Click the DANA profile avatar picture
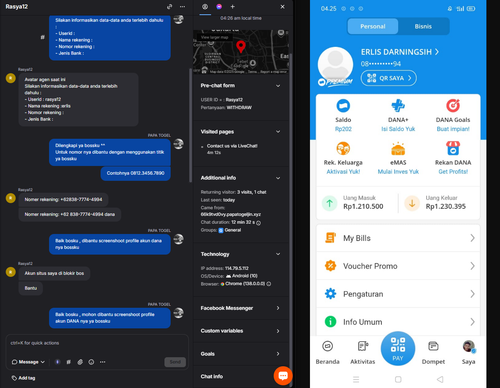Image resolution: width=500 pixels, height=388 pixels. point(335,65)
